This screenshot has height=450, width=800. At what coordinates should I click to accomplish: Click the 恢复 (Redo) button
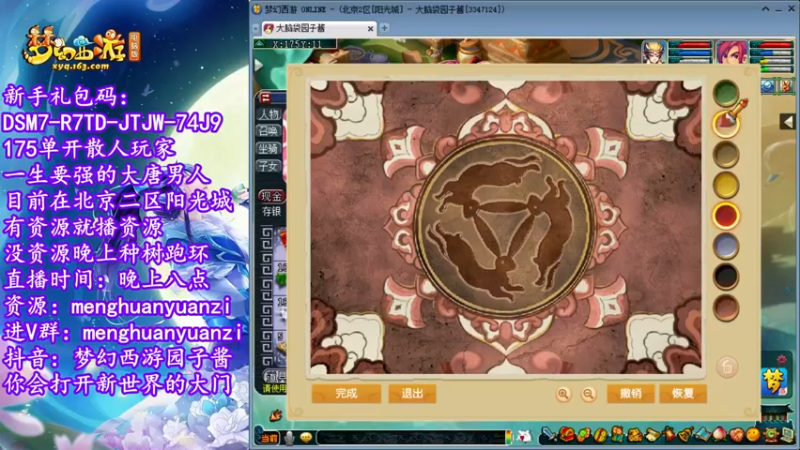coord(683,393)
